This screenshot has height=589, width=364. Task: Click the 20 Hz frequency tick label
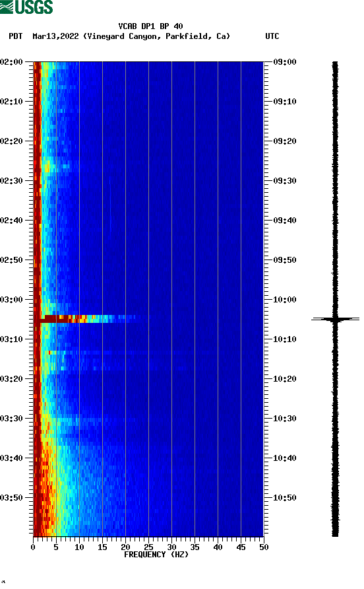[125, 547]
